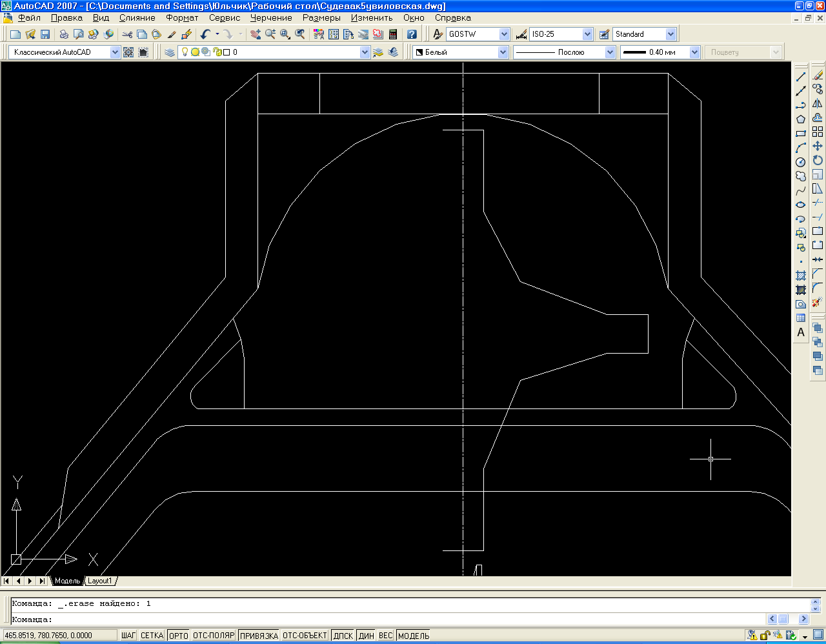This screenshot has height=644, width=826.
Task: Click the Команда command line input
Action: 387,619
